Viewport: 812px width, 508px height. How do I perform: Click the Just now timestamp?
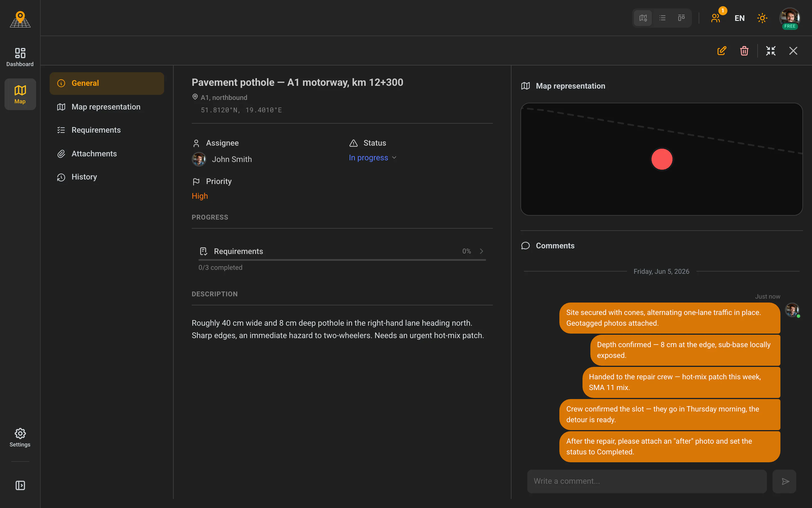(767, 296)
